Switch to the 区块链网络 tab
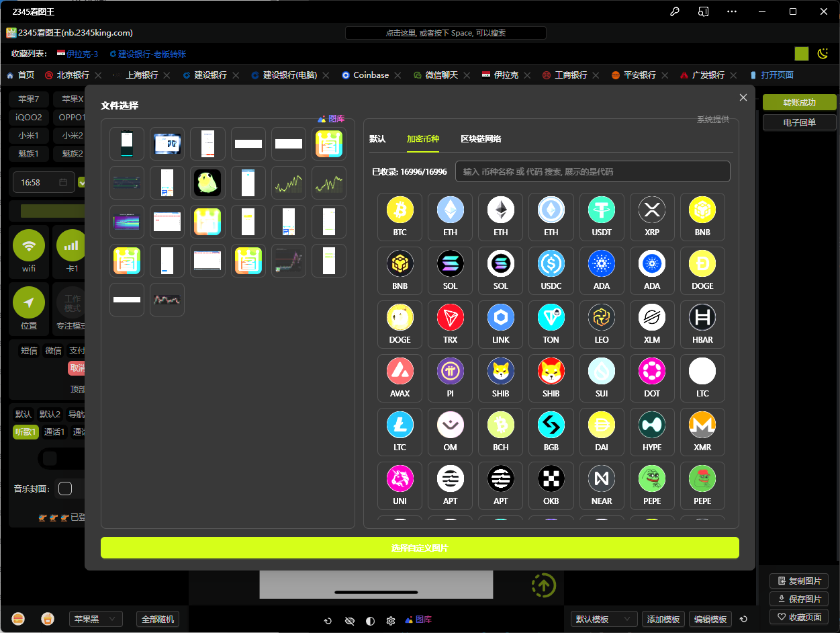The height and width of the screenshot is (633, 840). click(x=481, y=139)
